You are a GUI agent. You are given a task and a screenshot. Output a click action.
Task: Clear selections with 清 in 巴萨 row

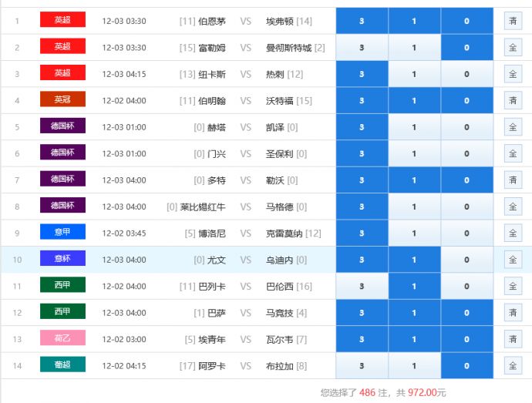513,313
